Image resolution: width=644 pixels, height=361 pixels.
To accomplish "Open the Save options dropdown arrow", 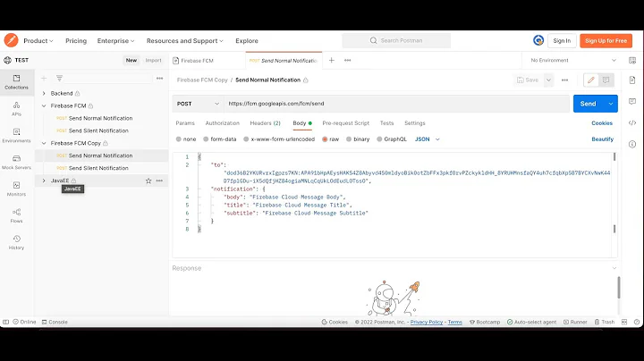I will tap(548, 80).
